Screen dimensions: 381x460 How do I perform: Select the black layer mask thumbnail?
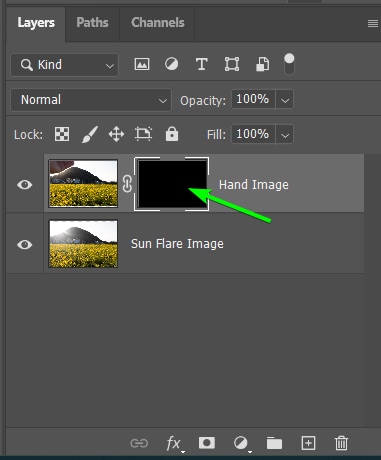(x=172, y=184)
